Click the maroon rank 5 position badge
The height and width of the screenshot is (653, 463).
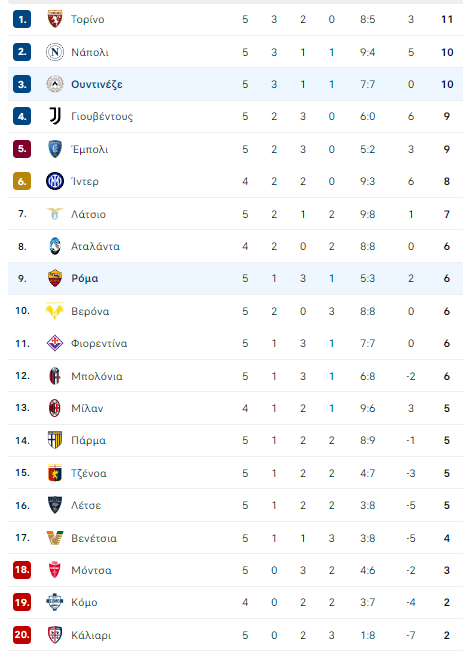click(22, 149)
